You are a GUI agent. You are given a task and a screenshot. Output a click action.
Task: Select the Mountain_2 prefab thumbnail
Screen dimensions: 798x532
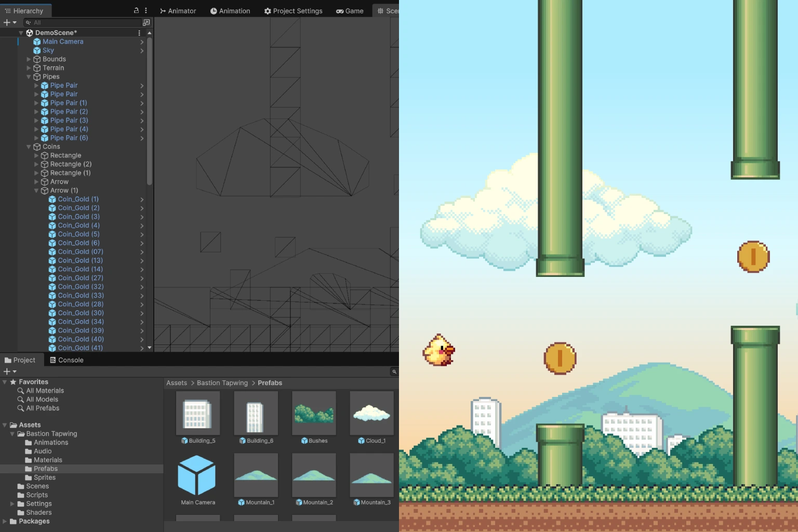click(x=314, y=475)
